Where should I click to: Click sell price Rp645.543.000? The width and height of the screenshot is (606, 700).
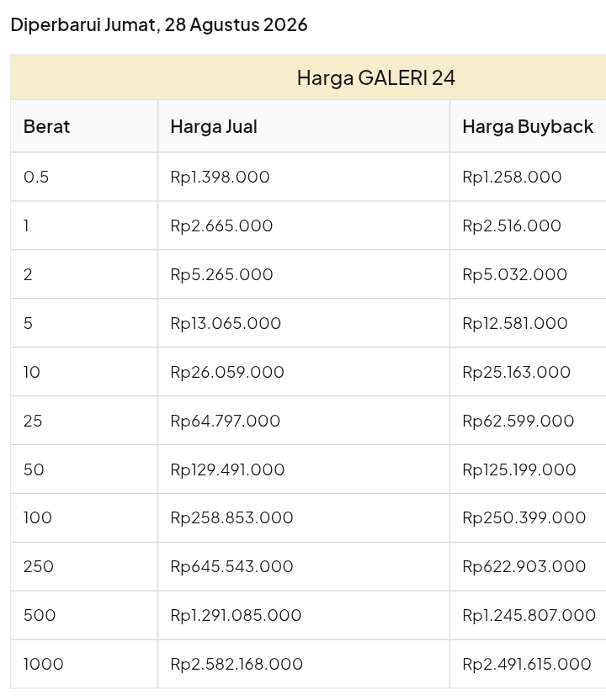[x=231, y=566]
